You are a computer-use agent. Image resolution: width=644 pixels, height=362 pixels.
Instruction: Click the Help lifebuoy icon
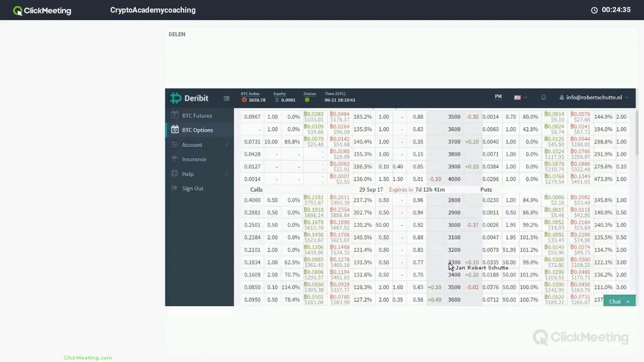[x=174, y=173]
